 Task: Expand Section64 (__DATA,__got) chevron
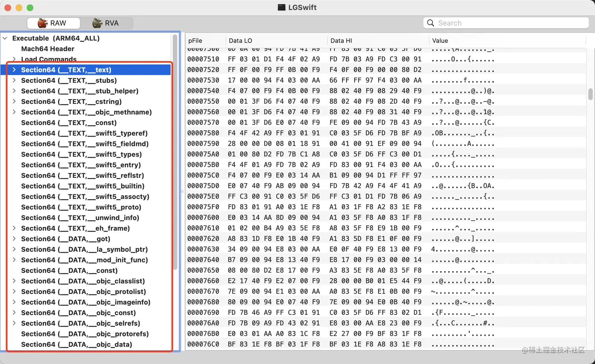(14, 239)
